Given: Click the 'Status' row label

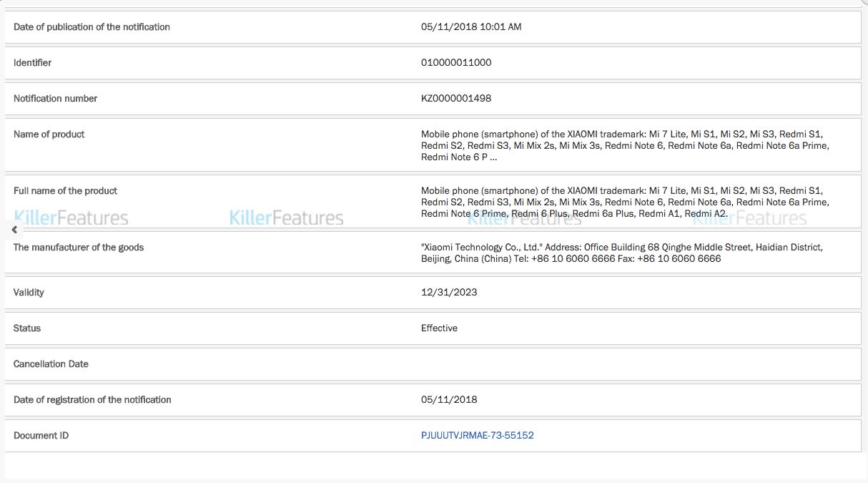Looking at the screenshot, I should pos(27,328).
